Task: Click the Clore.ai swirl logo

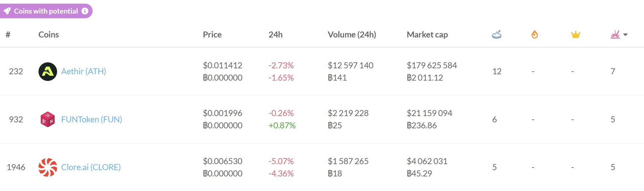Action: click(x=48, y=167)
